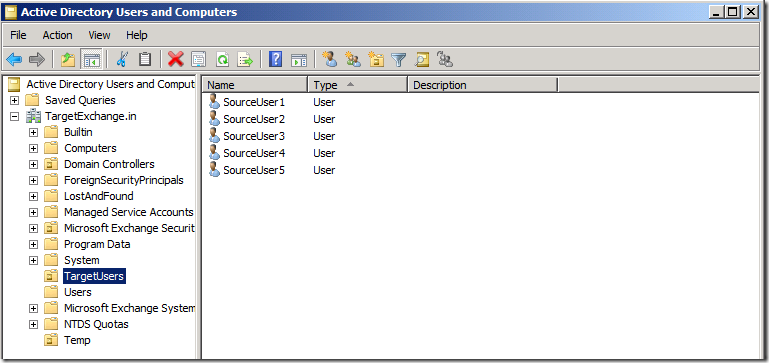Click the SourceUser1 user icon
The height and width of the screenshot is (363, 769).
point(214,102)
